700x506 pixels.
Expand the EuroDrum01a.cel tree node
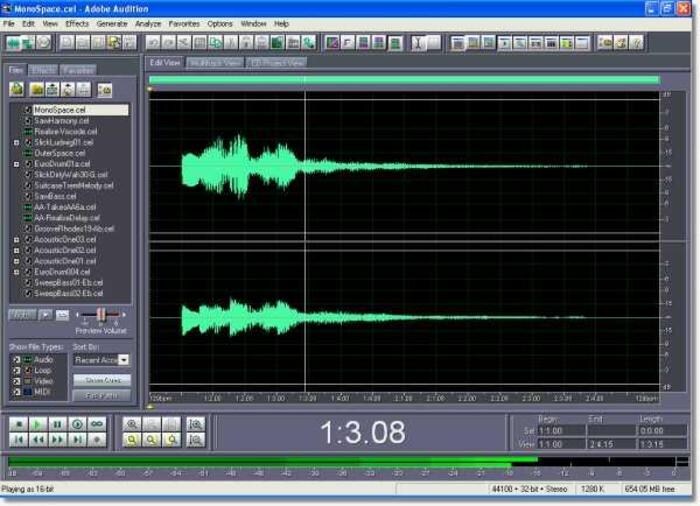click(x=17, y=164)
